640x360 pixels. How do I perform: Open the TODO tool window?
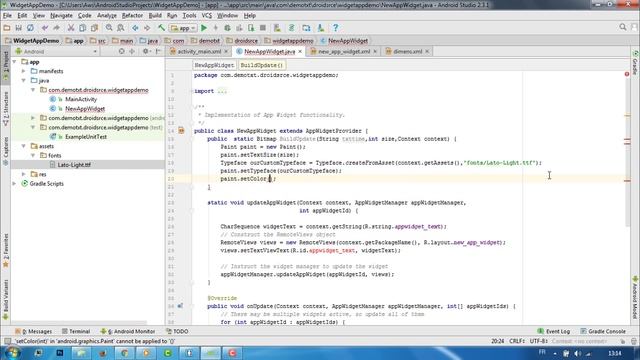[x=177, y=331]
